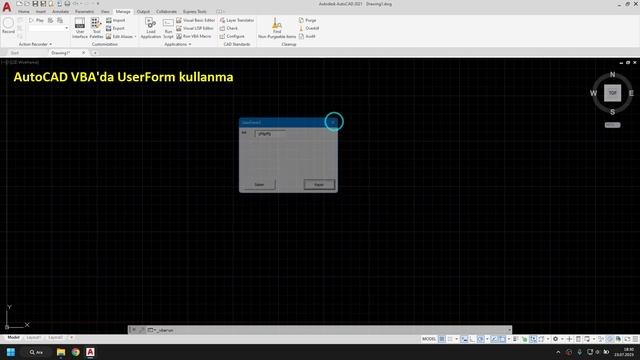Open the Layer Translator tool
This screenshot has width=640, height=360.
coord(237,20)
